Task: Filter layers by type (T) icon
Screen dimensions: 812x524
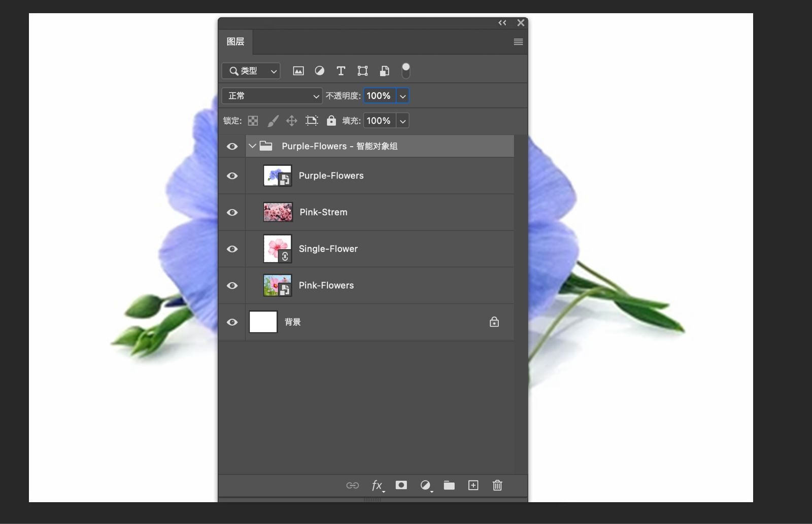Action: point(341,71)
